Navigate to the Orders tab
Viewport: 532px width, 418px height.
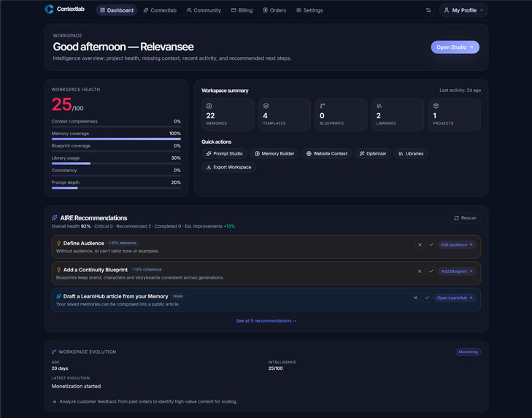(274, 10)
